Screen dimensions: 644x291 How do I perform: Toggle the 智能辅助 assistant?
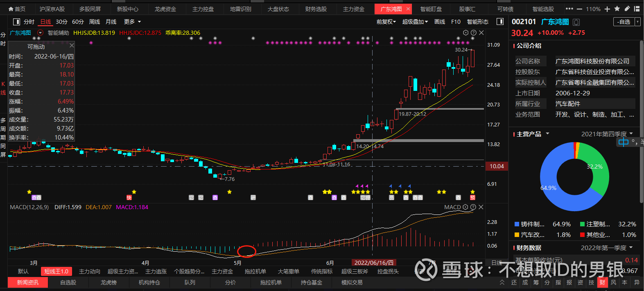tap(58, 33)
